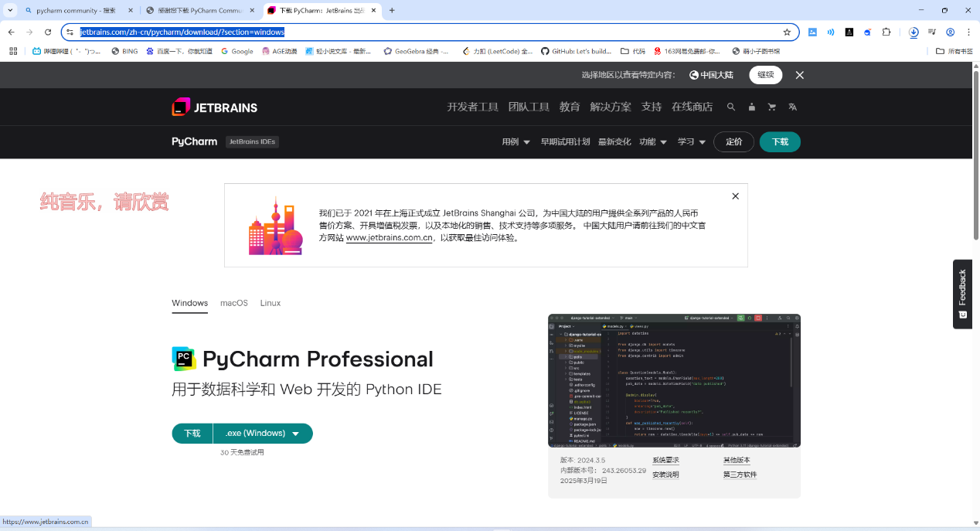980x531 pixels.
Task: Open the 代码 bookmark folder
Action: (633, 51)
